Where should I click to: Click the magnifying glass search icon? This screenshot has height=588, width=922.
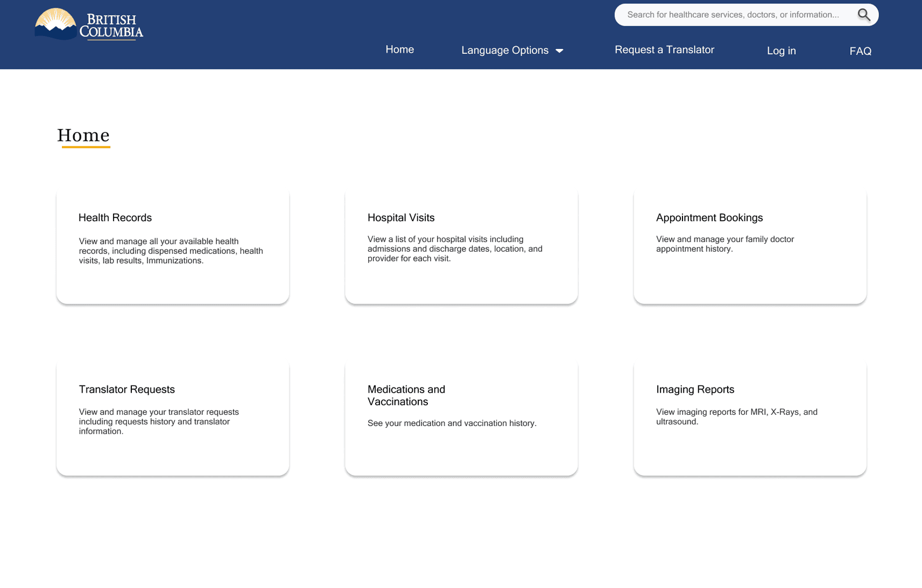pyautogui.click(x=864, y=15)
